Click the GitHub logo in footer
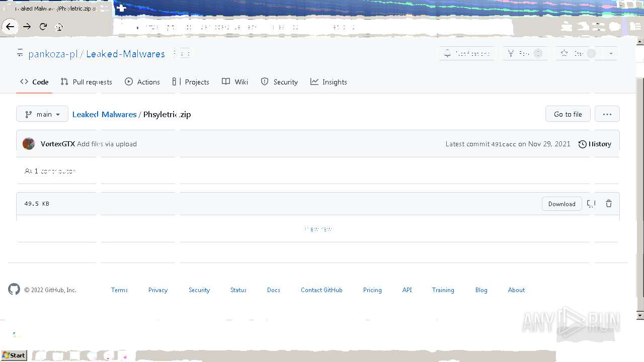644x362 pixels. 14,289
